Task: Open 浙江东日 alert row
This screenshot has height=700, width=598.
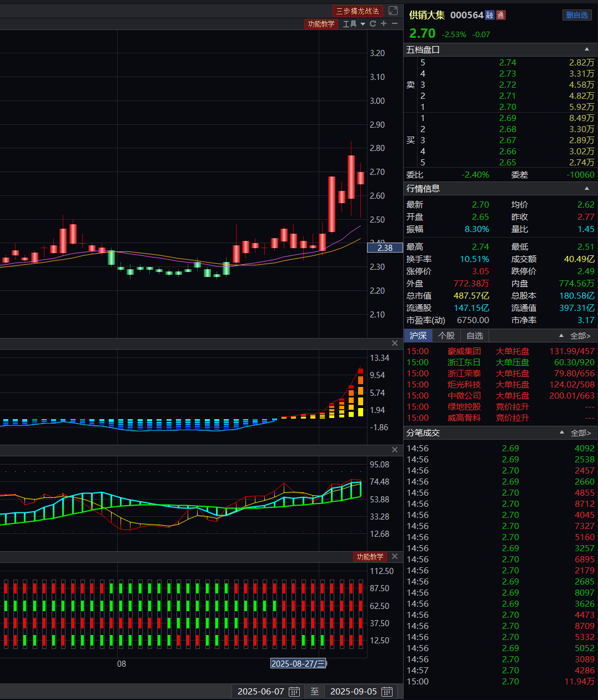Action: tap(501, 362)
